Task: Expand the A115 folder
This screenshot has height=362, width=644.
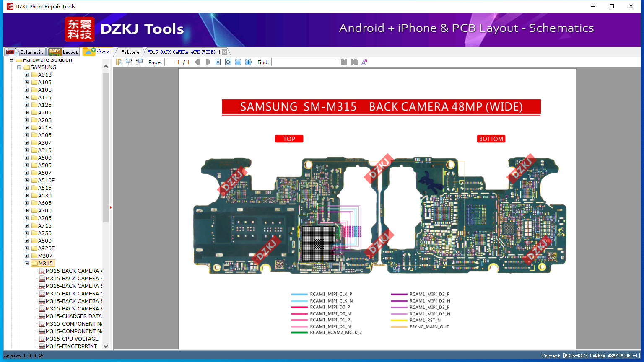Action: coord(26,97)
